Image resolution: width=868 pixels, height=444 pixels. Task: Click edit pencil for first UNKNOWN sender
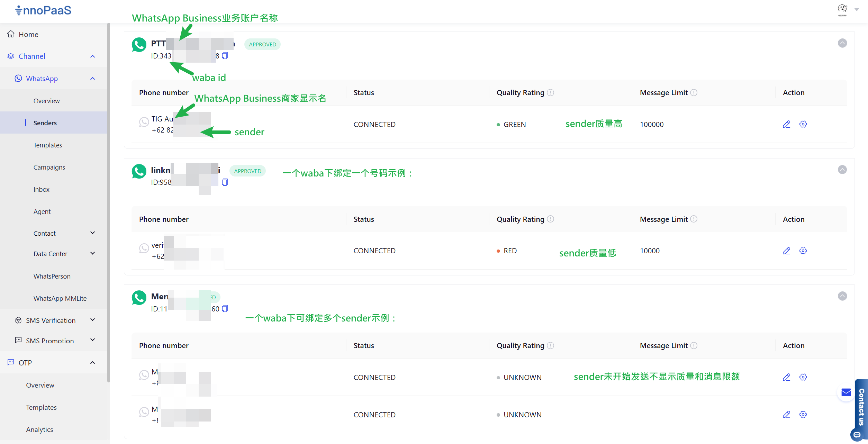pos(786,377)
